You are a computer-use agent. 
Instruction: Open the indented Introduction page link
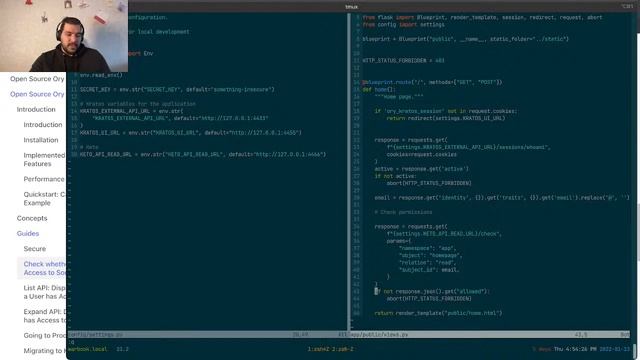click(x=43, y=125)
